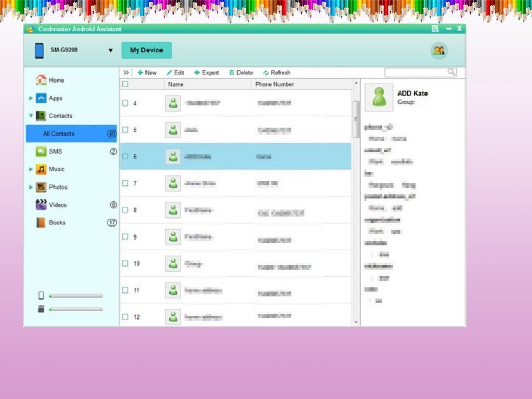Click the Delete contact button

(x=241, y=73)
